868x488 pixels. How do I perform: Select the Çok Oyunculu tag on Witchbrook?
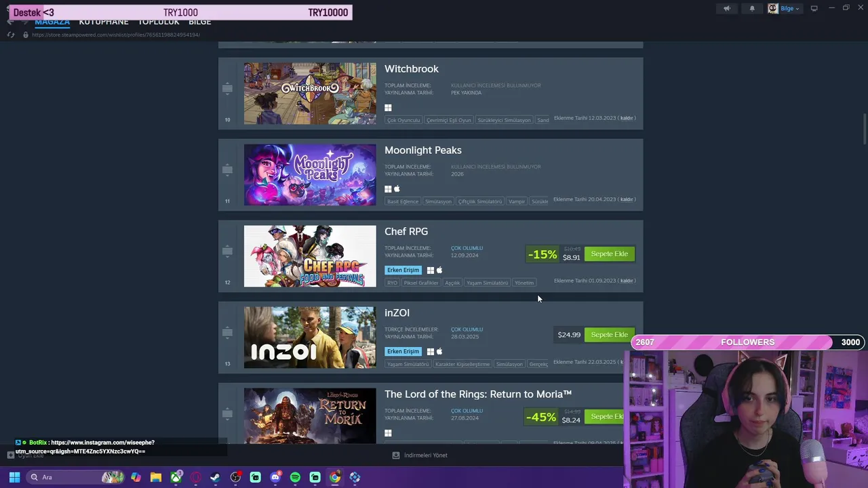tap(403, 120)
